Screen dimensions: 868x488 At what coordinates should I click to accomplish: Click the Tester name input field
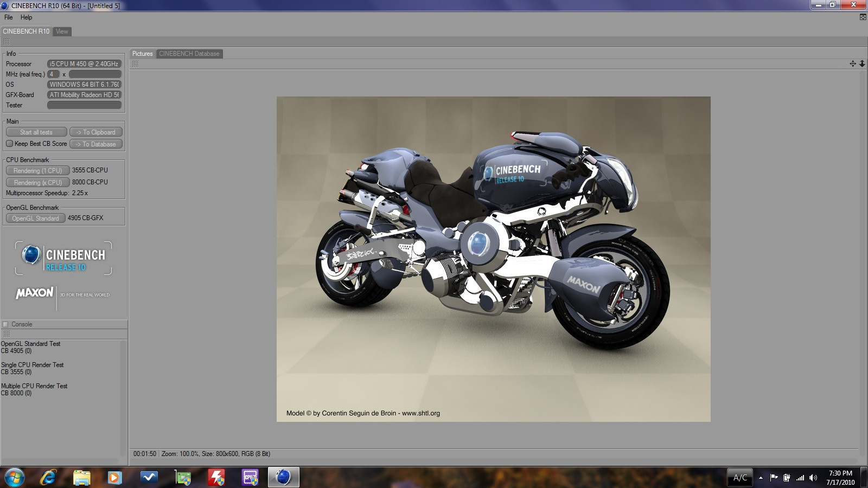pyautogui.click(x=84, y=105)
